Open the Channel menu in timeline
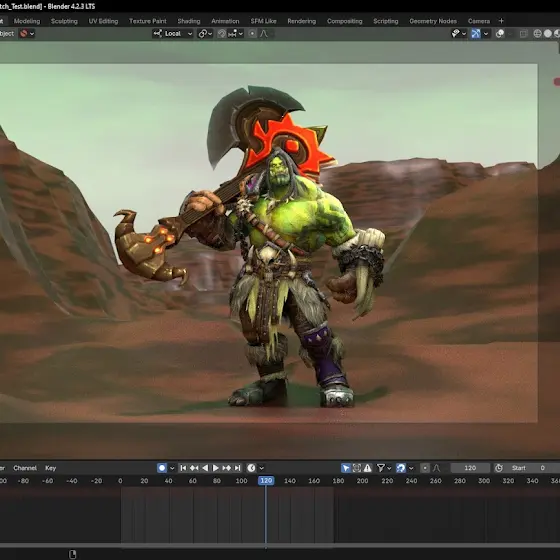Viewport: 560px width, 560px height. pyautogui.click(x=25, y=468)
